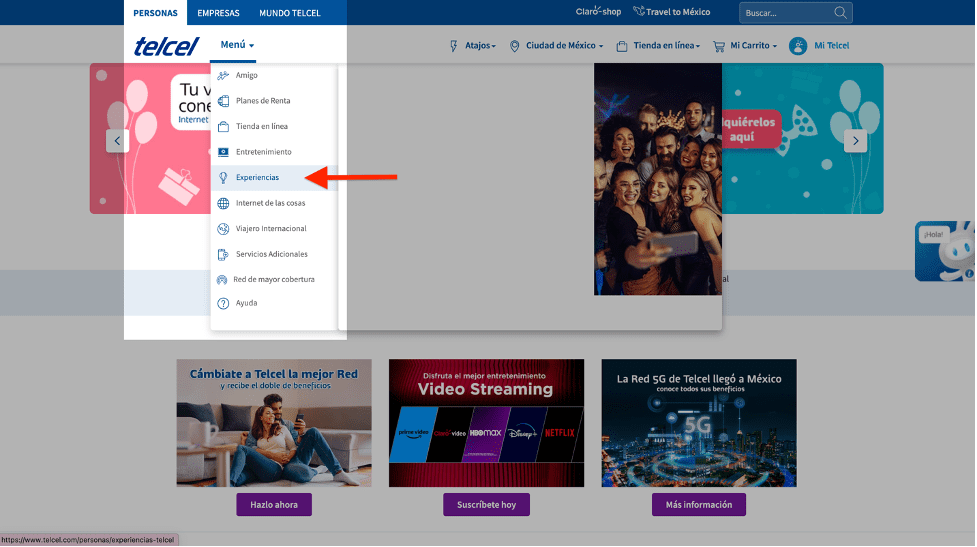977x547 pixels.
Task: Expand the Ciudad de México location selector
Action: (x=557, y=46)
